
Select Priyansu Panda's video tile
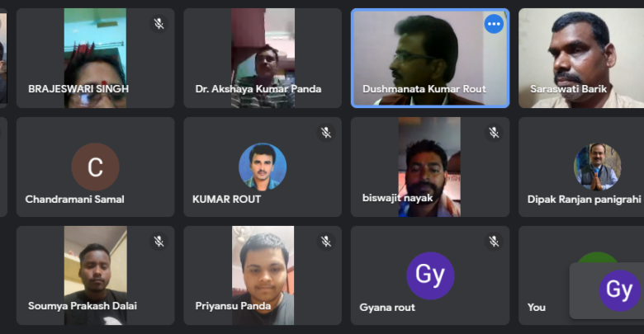pos(263,275)
